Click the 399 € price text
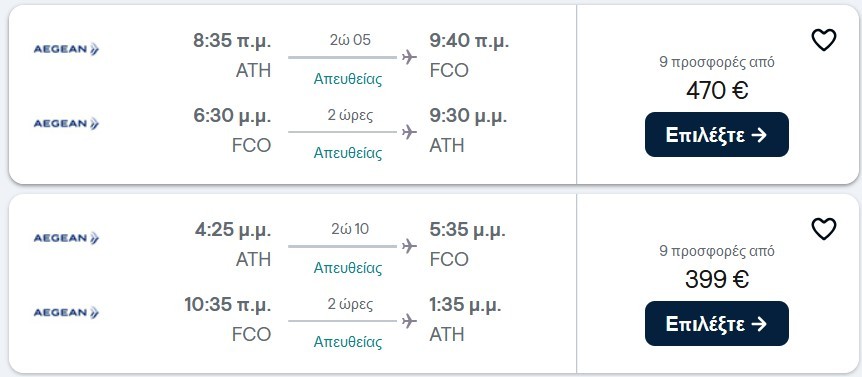This screenshot has width=862, height=377. (717, 280)
